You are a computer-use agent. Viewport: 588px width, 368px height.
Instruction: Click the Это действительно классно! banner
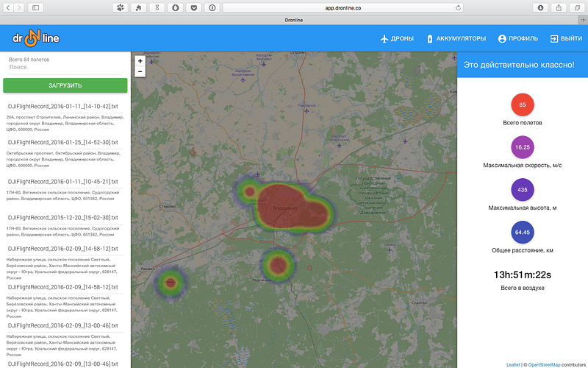click(523, 65)
